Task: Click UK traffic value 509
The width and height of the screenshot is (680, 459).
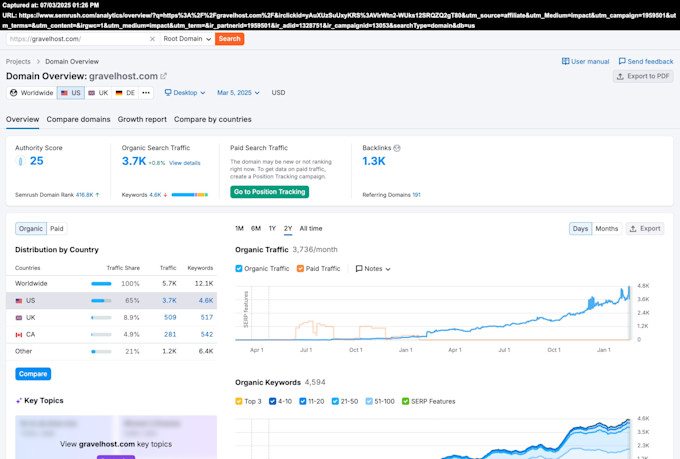Action: [170, 318]
